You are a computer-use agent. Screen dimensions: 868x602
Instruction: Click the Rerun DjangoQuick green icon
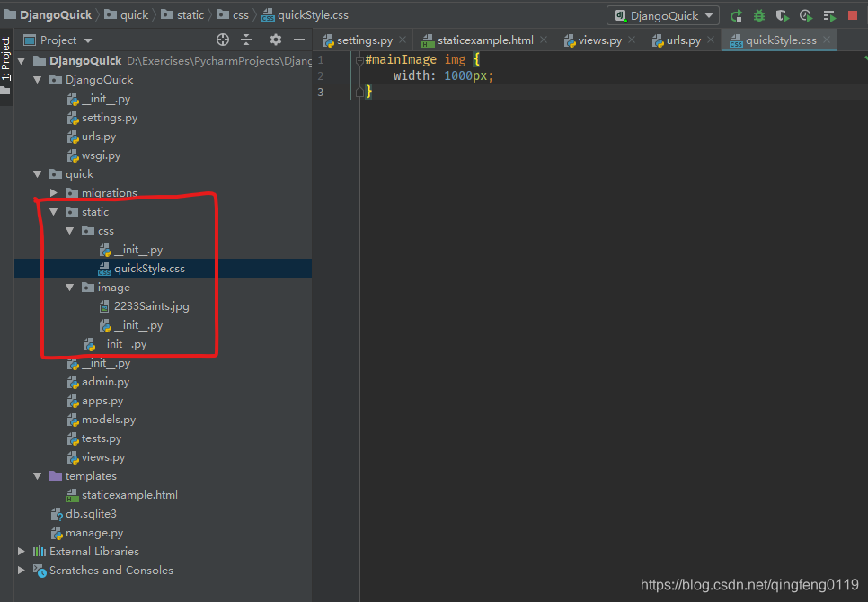tap(736, 16)
